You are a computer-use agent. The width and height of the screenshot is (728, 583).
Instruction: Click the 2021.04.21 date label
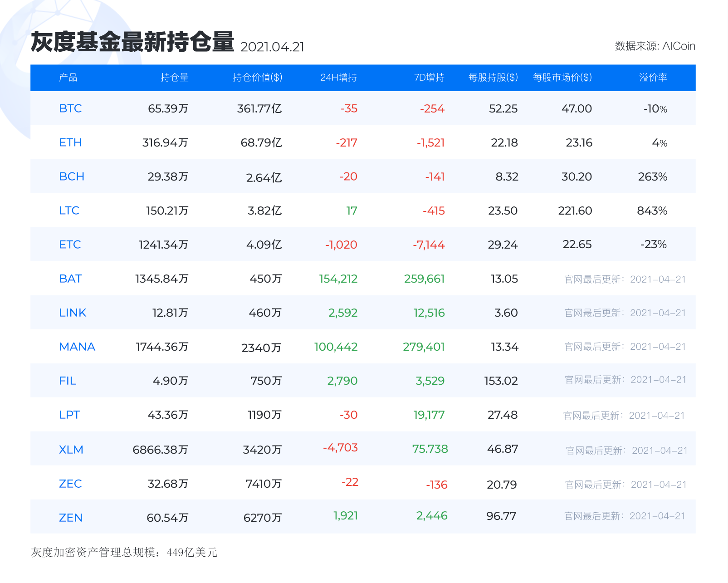(x=273, y=46)
